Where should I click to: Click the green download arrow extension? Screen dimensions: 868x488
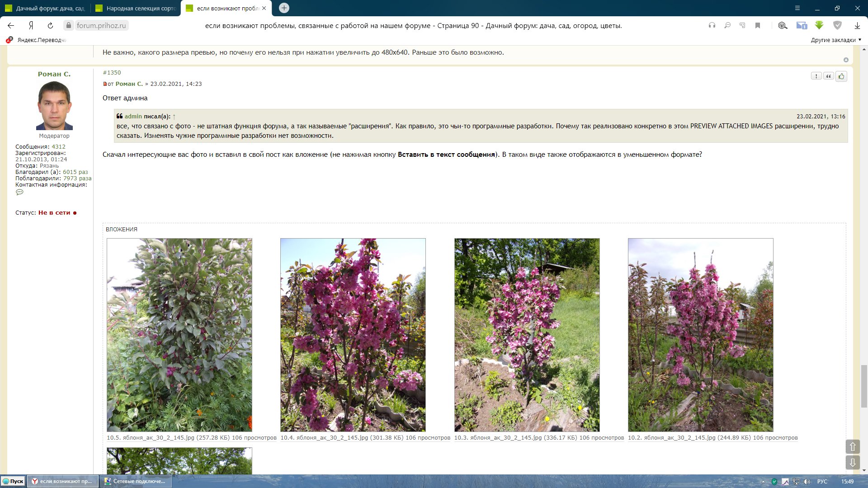pyautogui.click(x=819, y=25)
